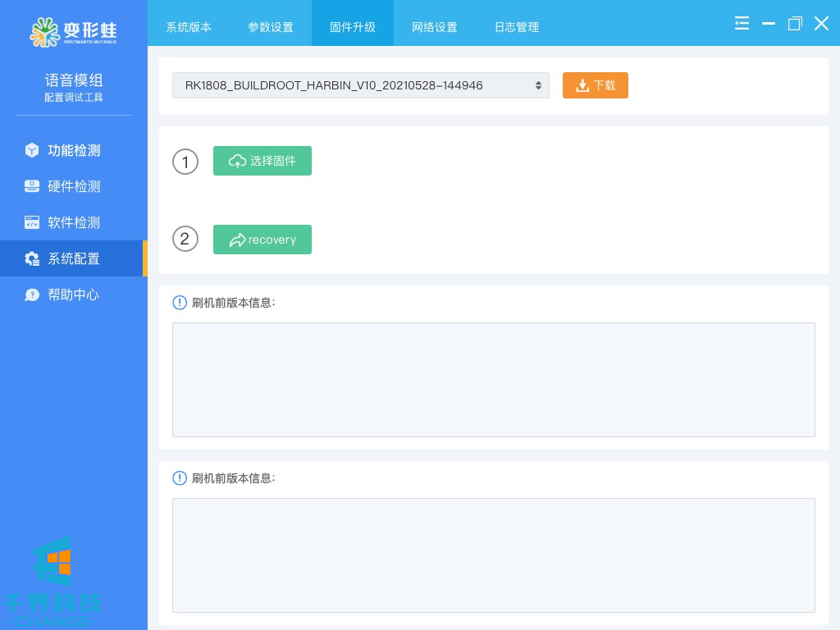Click inside the first 刷机前版本信息 text area
Image resolution: width=840 pixels, height=630 pixels.
(493, 379)
